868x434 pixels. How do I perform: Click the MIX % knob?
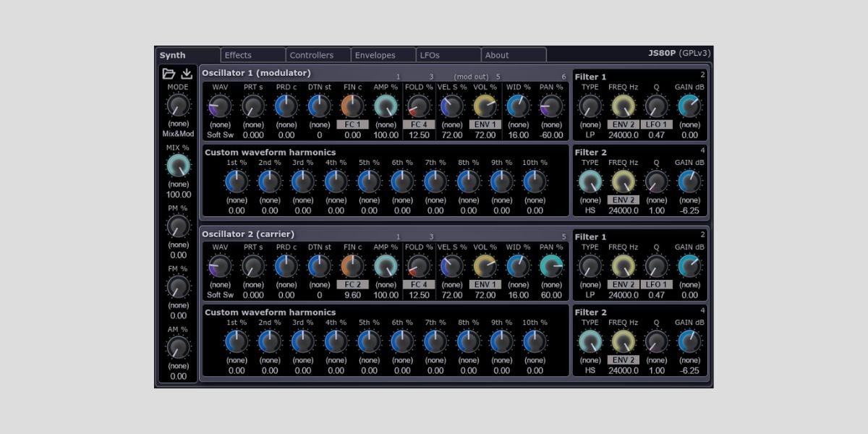(x=178, y=166)
